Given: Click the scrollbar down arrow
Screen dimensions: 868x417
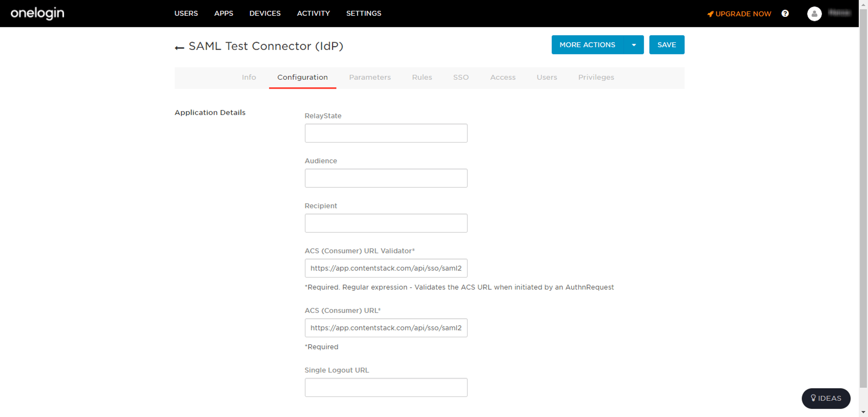Looking at the screenshot, I should (863, 412).
